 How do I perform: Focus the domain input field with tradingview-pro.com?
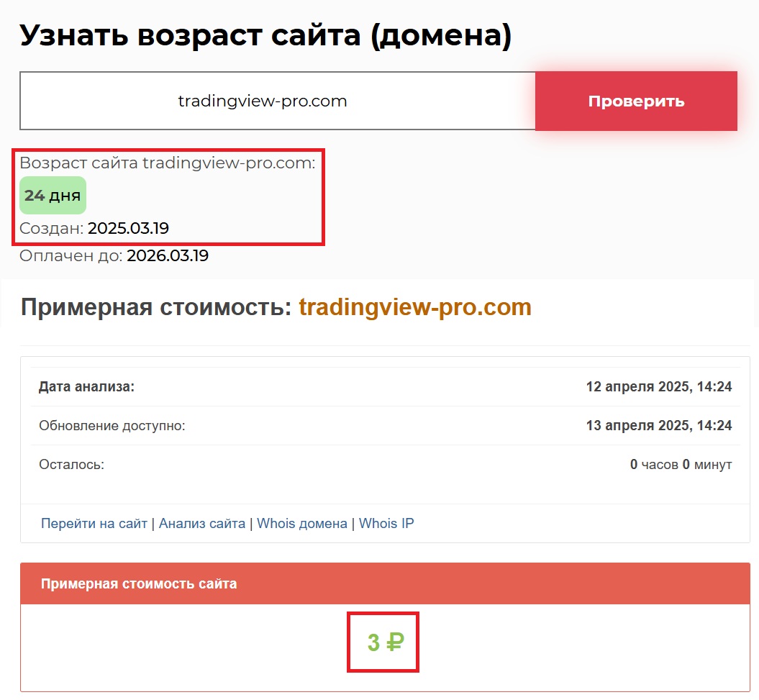[277, 101]
